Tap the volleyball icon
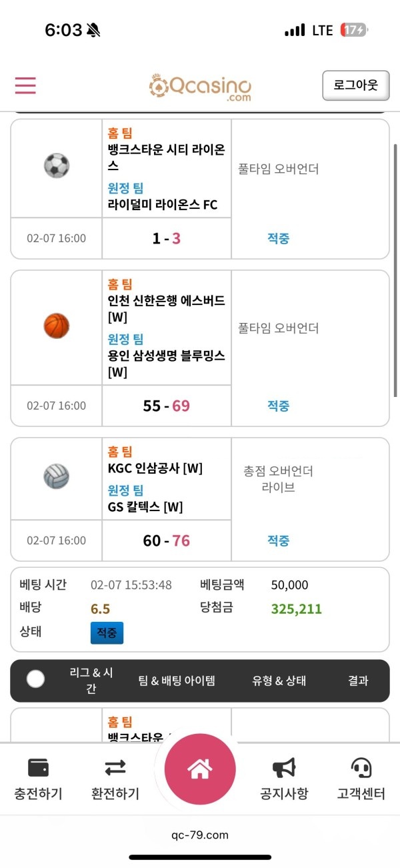400x868 pixels. 57,477
